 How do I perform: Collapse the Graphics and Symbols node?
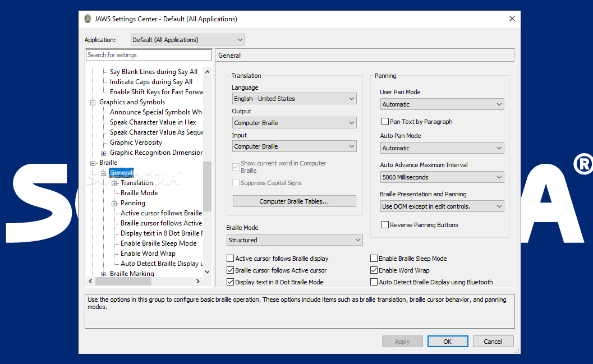pyautogui.click(x=93, y=103)
